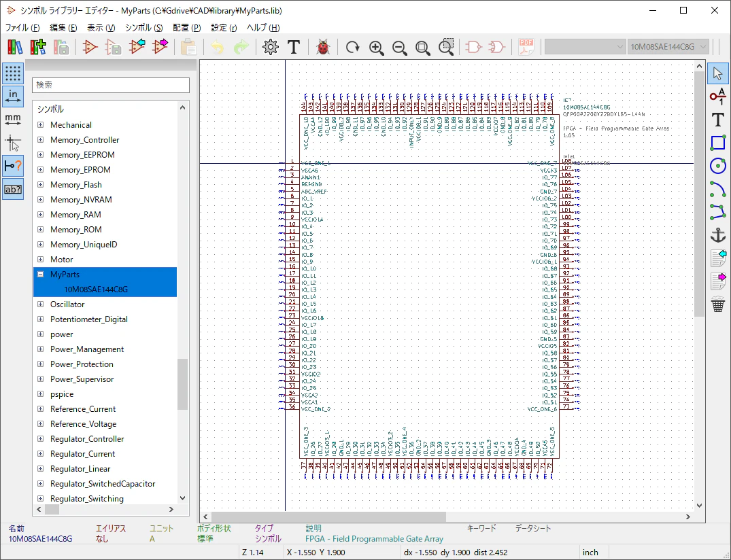This screenshot has width=731, height=560.
Task: Click the arrow selection tool in right toolbar
Action: tap(717, 73)
